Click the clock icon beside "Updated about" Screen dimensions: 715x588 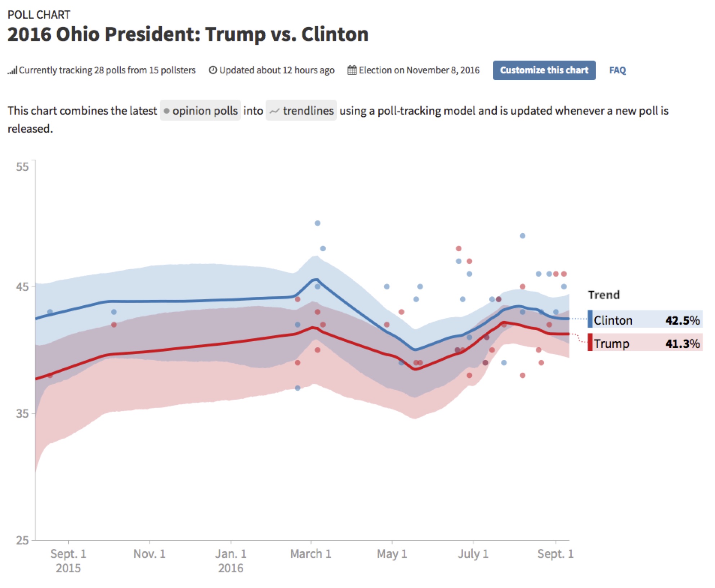tap(213, 70)
